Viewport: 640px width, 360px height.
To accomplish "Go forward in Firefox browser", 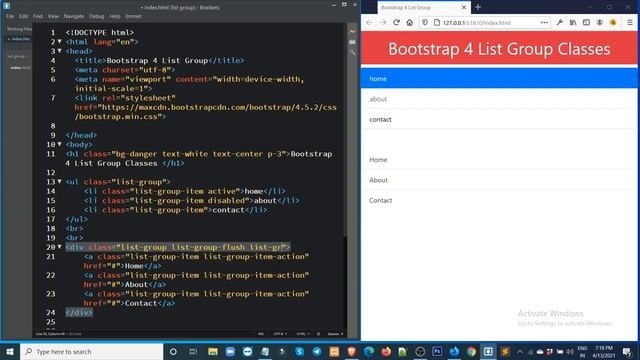I will click(383, 22).
